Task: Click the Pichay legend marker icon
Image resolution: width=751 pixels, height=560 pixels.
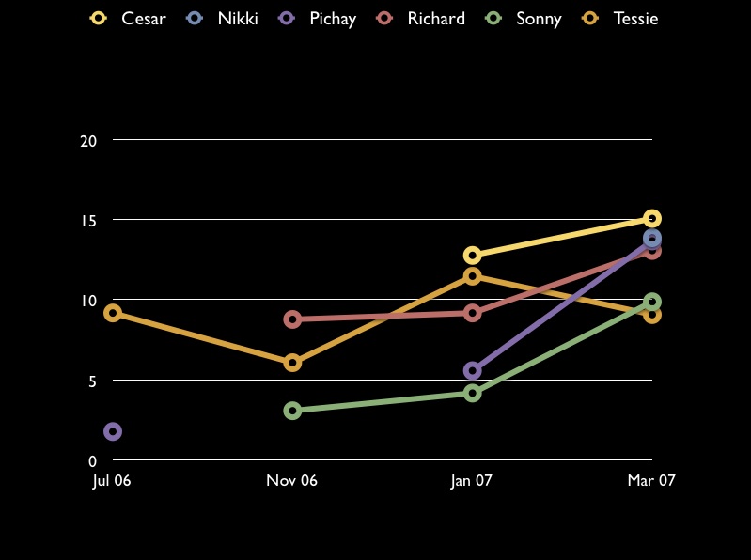Action: coord(287,18)
